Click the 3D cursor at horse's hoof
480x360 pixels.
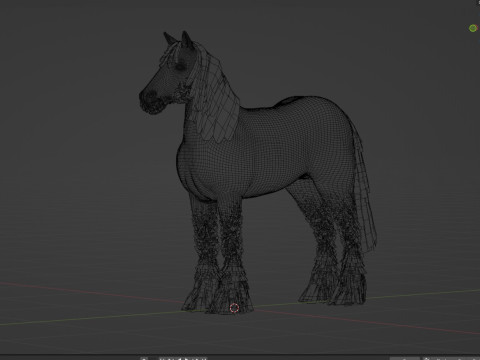coord(234,308)
